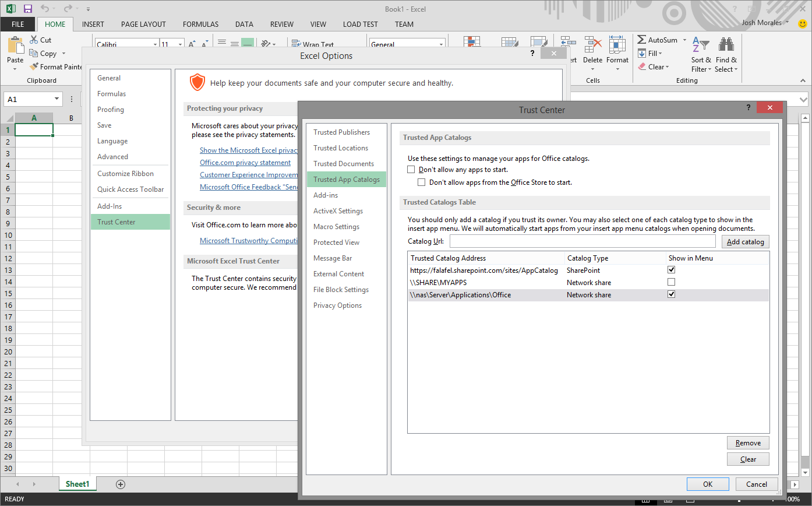Image resolution: width=812 pixels, height=506 pixels.
Task: Click inside the Catalog Url field
Action: [x=582, y=240]
